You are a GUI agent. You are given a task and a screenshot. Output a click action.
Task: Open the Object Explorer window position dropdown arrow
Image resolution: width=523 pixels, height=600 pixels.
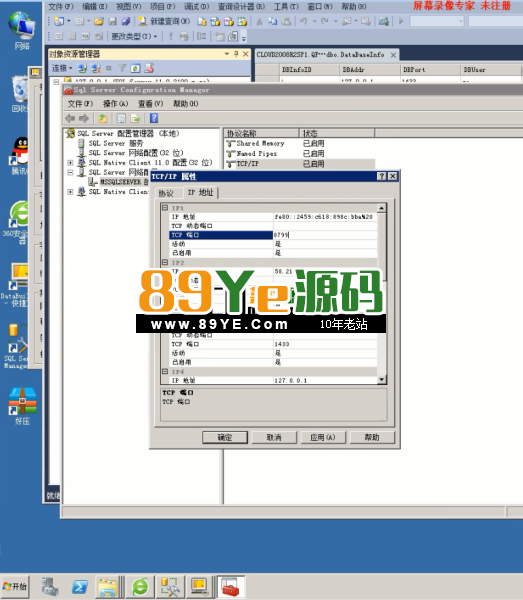tap(226, 54)
